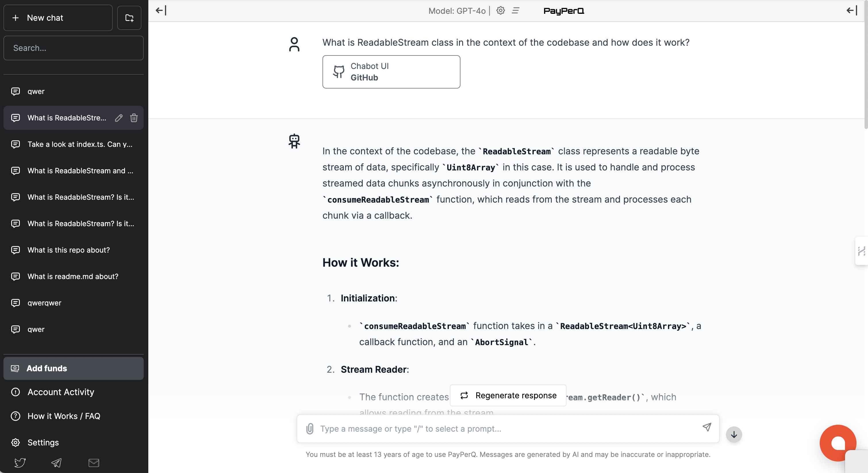Open How it Works / FAQ
The image size is (868, 473).
tap(64, 416)
